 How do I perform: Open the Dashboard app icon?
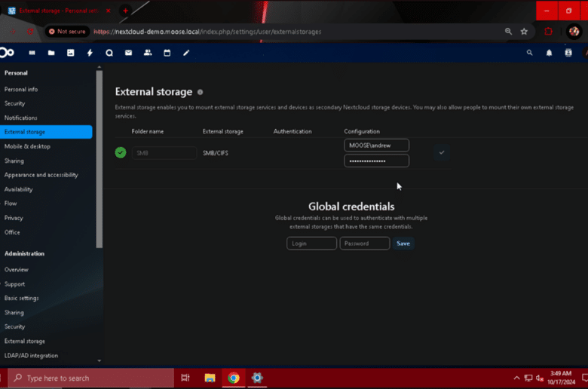pos(32,53)
